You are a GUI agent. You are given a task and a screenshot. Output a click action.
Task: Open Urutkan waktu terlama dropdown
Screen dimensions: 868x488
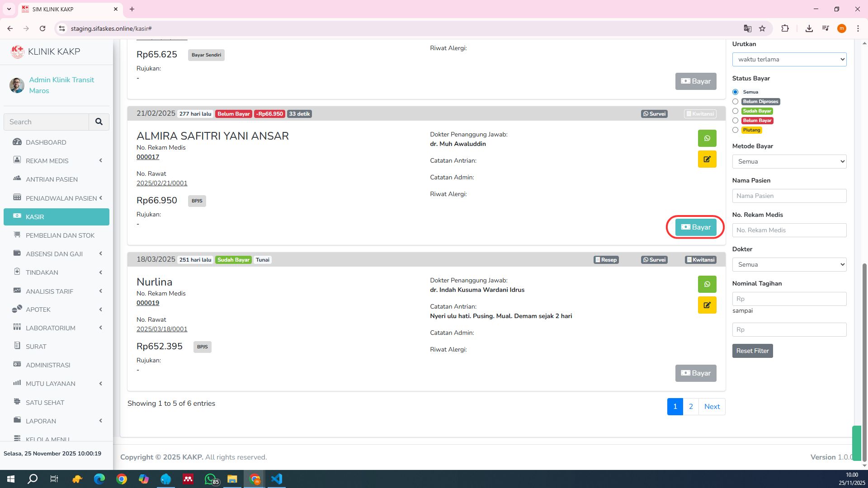(789, 59)
